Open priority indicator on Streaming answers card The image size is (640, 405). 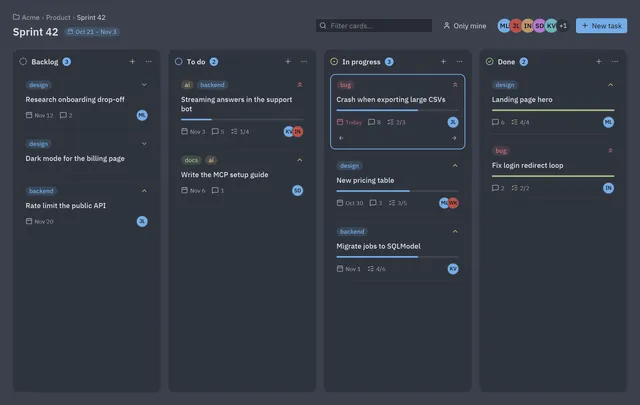[x=300, y=85]
